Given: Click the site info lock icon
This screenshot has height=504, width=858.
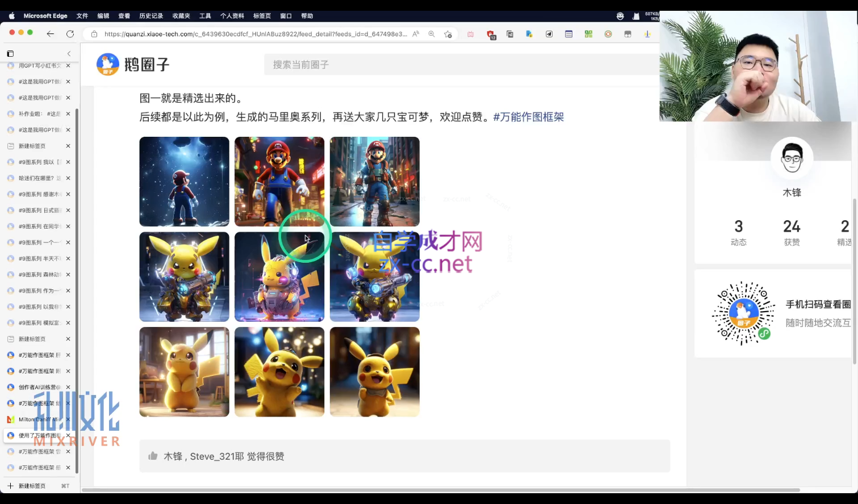Looking at the screenshot, I should [94, 34].
